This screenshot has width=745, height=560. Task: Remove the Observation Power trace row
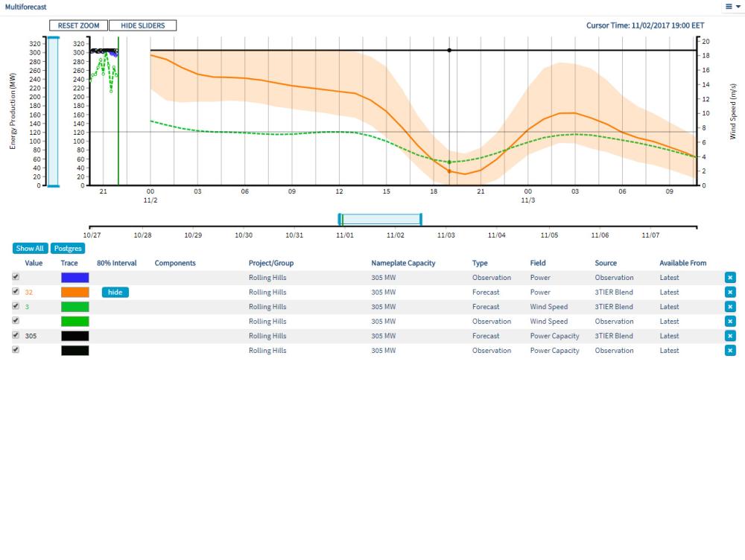click(730, 278)
